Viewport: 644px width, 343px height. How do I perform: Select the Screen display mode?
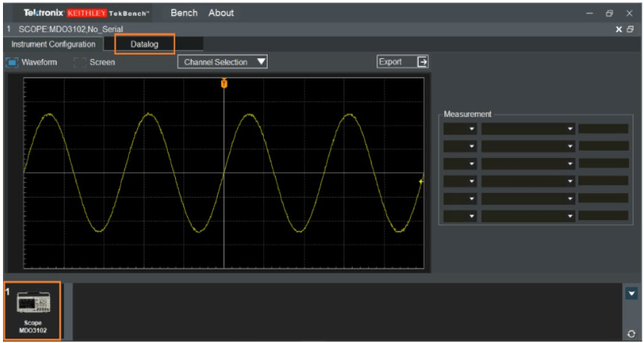pos(95,63)
